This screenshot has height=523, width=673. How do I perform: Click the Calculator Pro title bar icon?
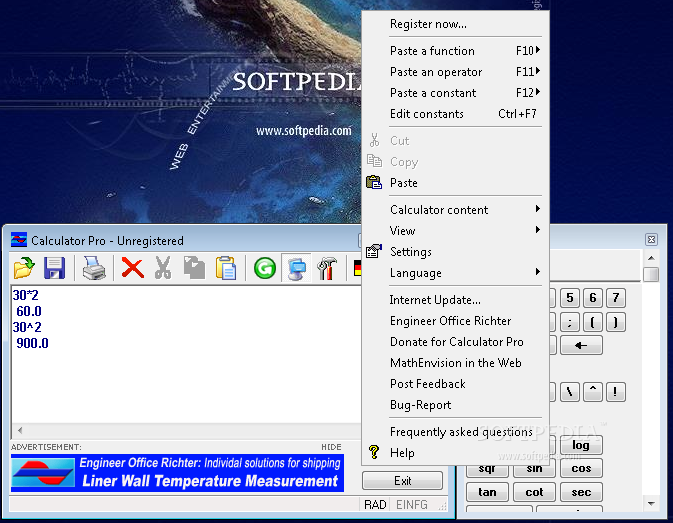19,240
